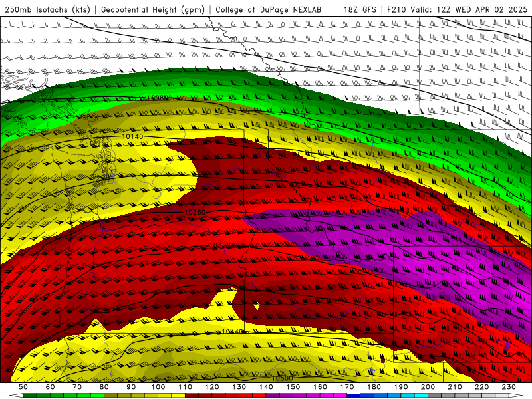
Task: Click the 120 label on the color scale
Action: click(x=212, y=387)
